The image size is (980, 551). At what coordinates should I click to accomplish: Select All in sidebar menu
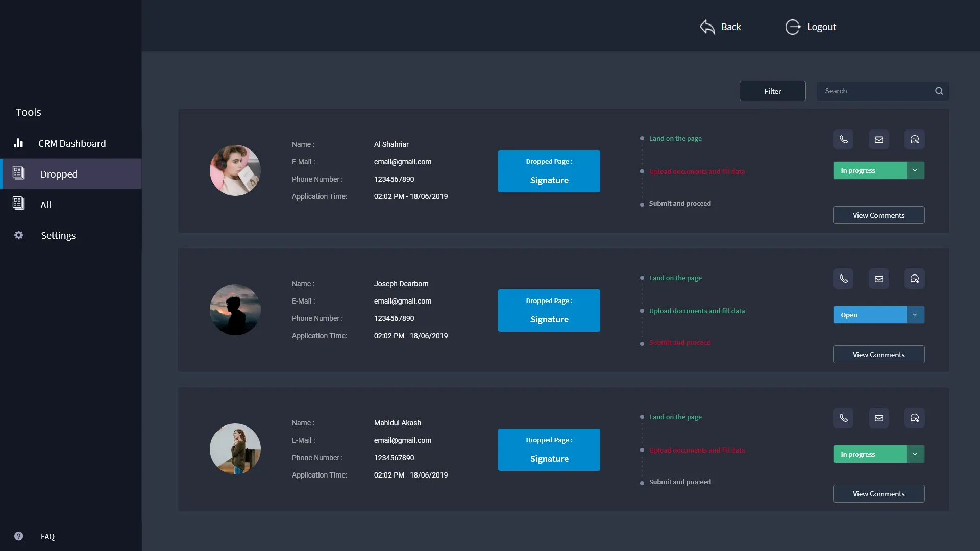pyautogui.click(x=46, y=205)
